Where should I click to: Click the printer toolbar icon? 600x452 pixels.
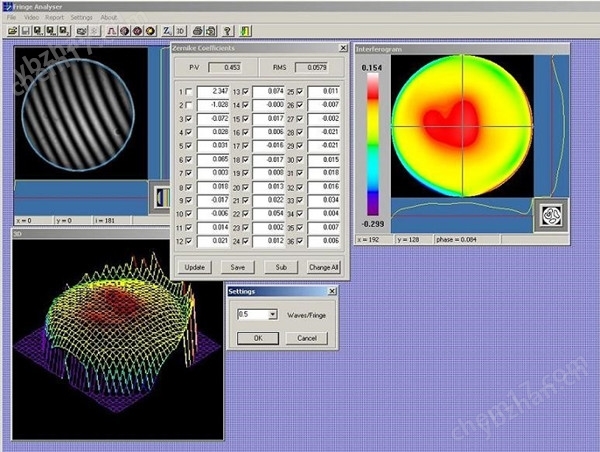[198, 31]
